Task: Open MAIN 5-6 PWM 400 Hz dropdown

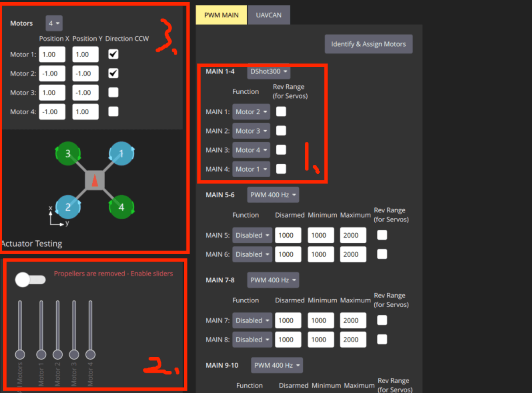Action: click(273, 195)
